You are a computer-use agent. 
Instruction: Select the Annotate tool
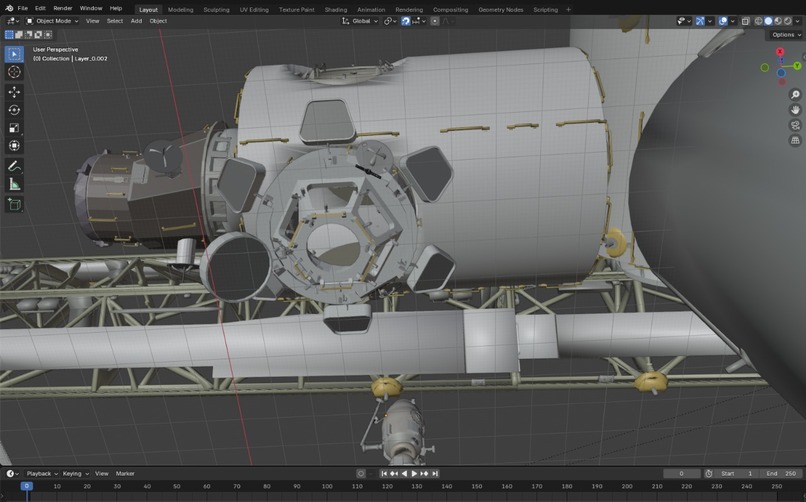(14, 166)
